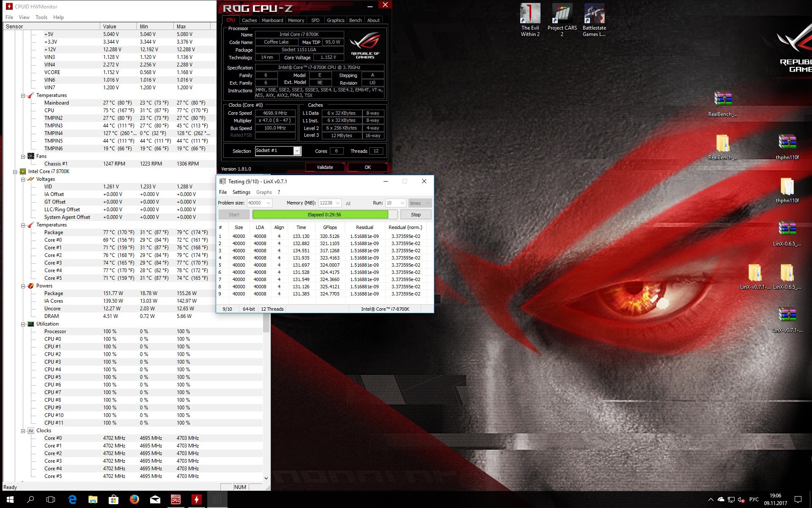Open the Socket #1 selection dropdown

point(297,151)
